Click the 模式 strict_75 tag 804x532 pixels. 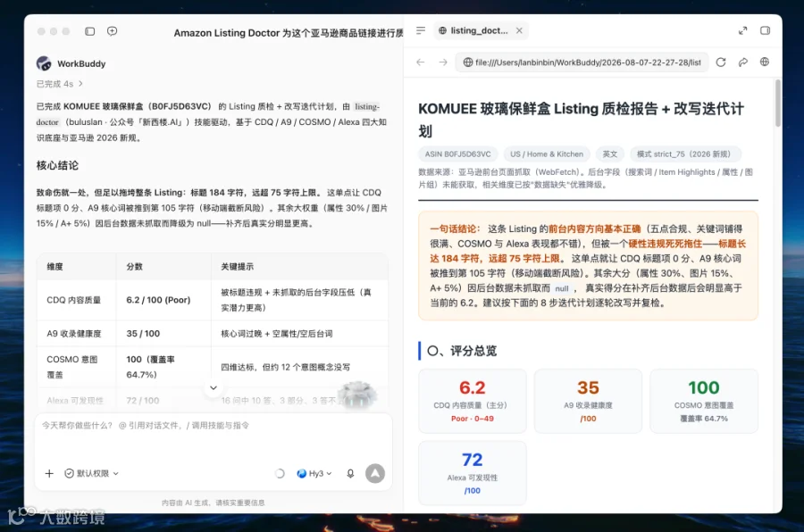pos(687,154)
